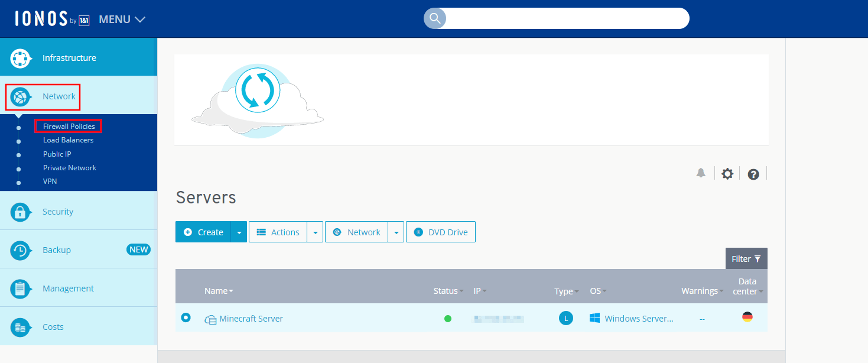Open the Private Network menu item
This screenshot has width=868, height=363.
coord(70,168)
